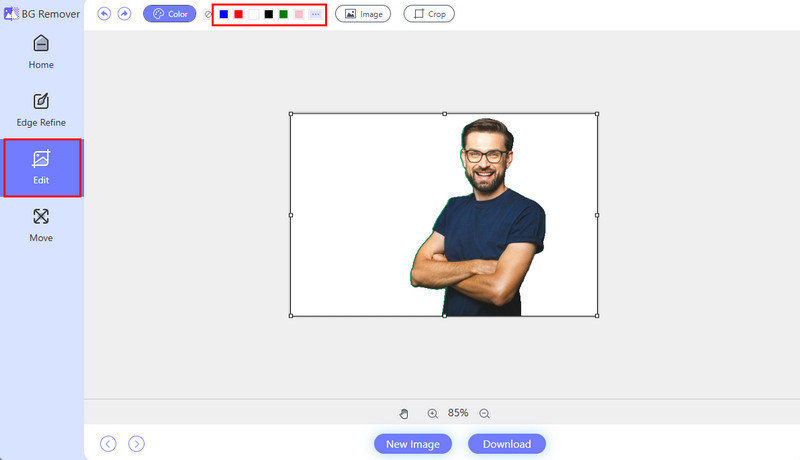Go to the previous image arrow
Viewport: 800px width, 460px height.
tap(108, 444)
